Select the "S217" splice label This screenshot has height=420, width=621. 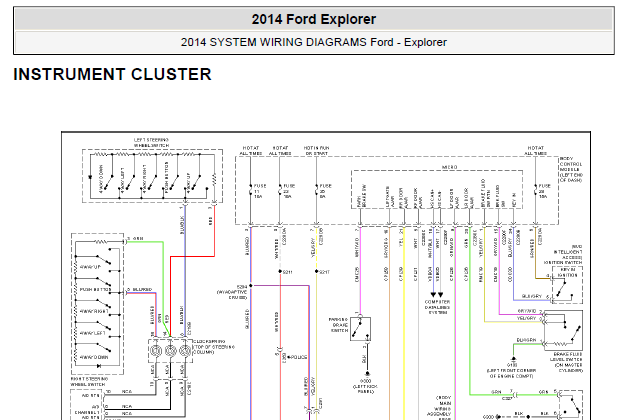click(x=324, y=272)
